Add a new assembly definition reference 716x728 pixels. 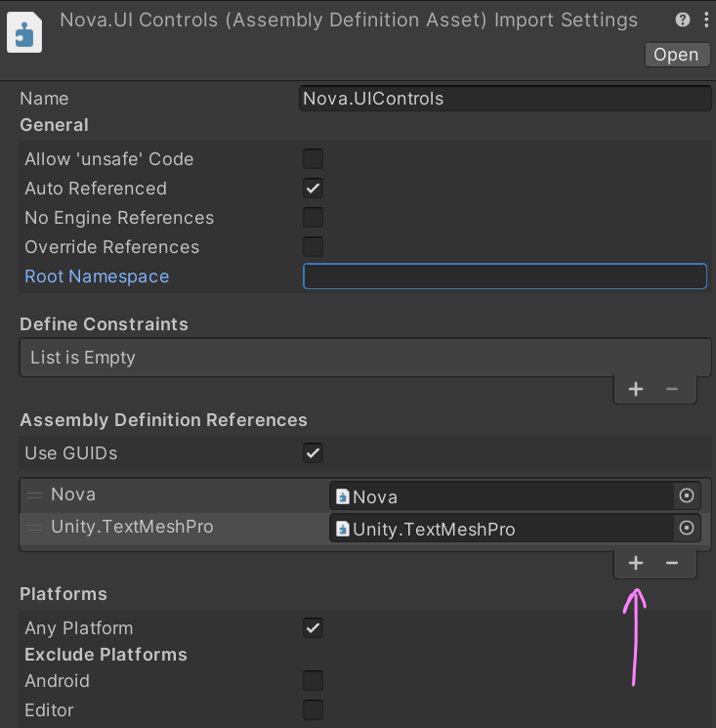tap(636, 563)
